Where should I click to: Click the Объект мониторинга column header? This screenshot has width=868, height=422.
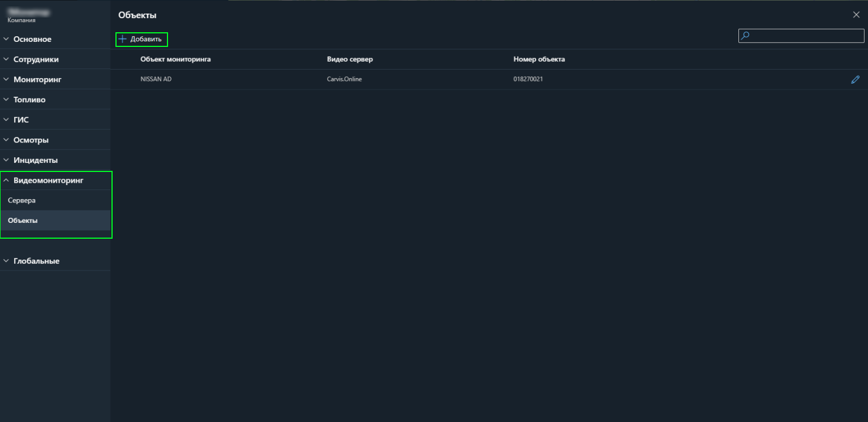(175, 59)
